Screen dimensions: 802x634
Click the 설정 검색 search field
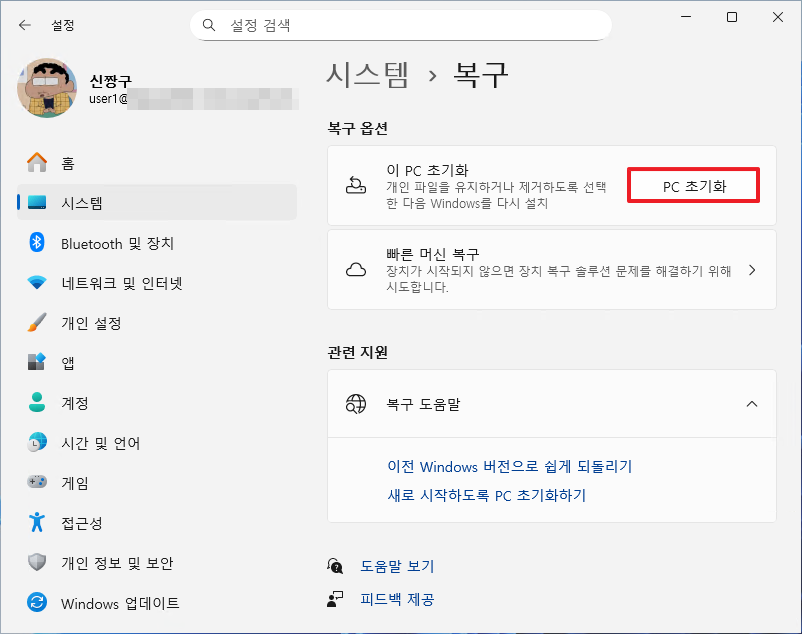pyautogui.click(x=400, y=25)
